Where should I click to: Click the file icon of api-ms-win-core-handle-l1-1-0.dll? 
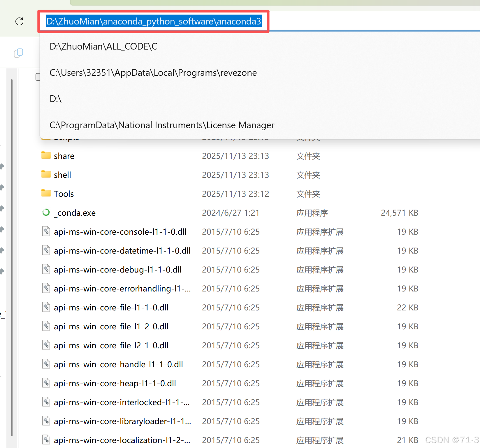click(46, 364)
